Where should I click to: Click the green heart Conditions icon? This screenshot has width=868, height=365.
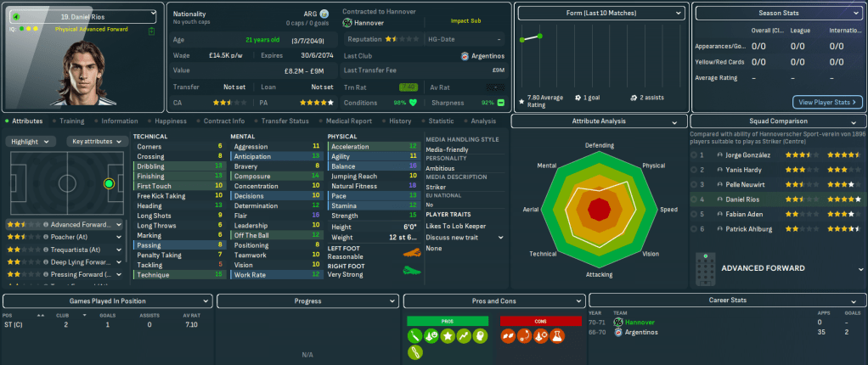[x=413, y=102]
